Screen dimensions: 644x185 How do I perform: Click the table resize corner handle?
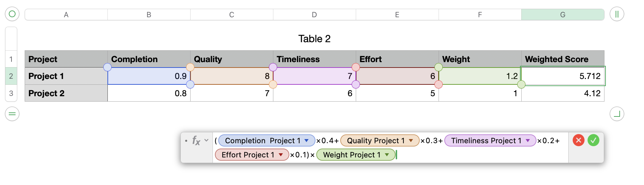[617, 114]
